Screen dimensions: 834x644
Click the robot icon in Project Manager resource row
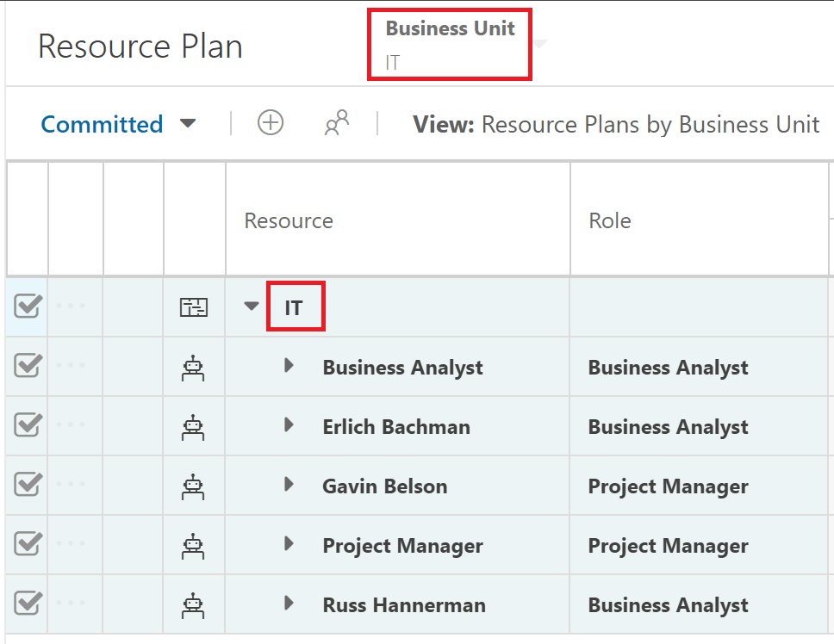(x=193, y=546)
